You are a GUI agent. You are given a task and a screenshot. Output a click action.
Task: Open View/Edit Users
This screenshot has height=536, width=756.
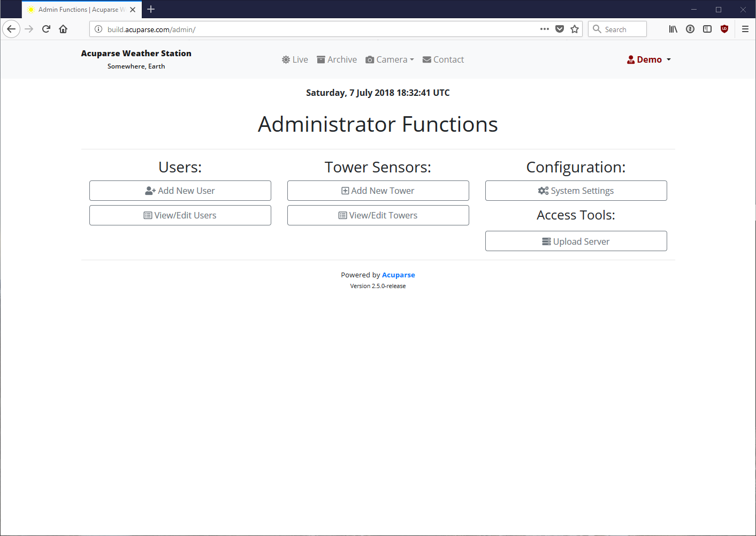tap(180, 215)
